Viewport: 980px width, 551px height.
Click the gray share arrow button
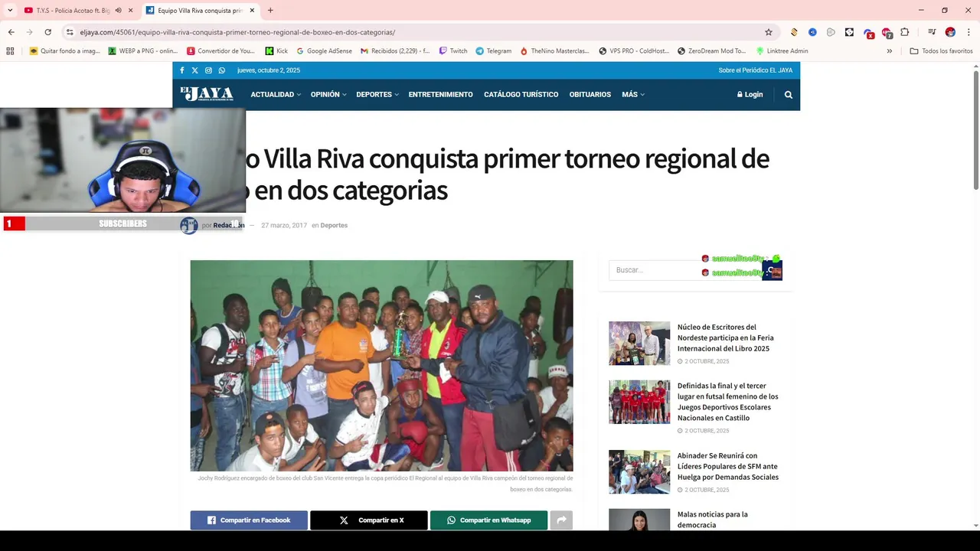coord(561,520)
